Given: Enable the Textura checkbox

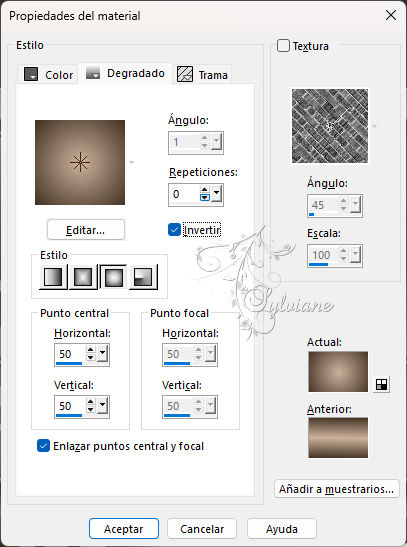Looking at the screenshot, I should click(x=283, y=46).
